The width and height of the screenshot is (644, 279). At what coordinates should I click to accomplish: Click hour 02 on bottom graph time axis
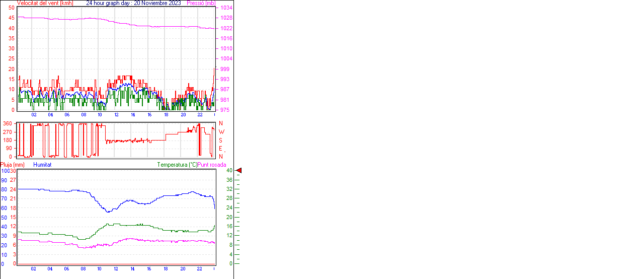click(33, 269)
